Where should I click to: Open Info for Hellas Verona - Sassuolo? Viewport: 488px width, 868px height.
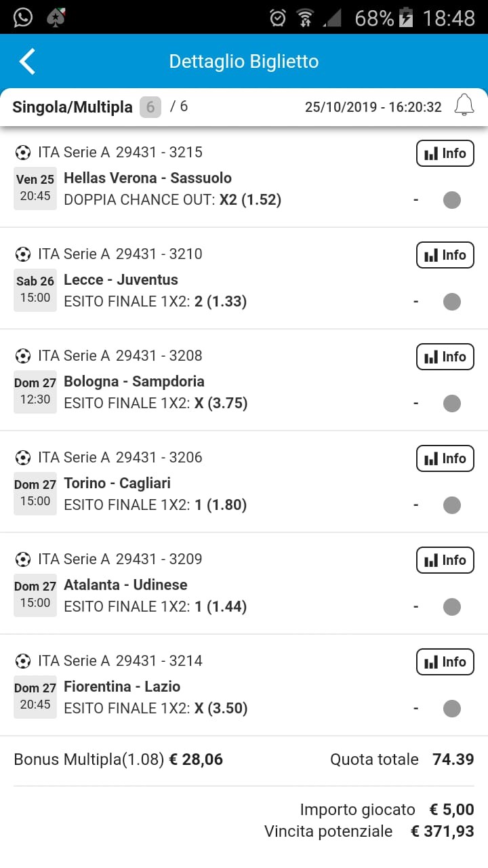click(x=445, y=153)
